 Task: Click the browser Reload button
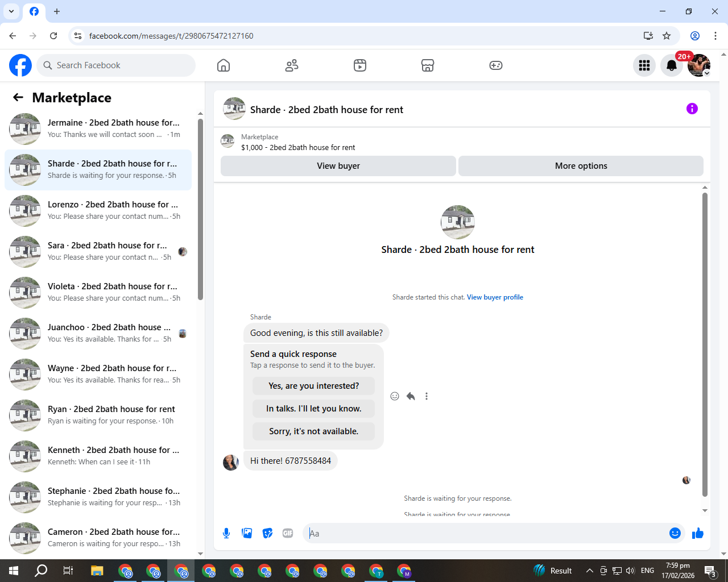[53, 36]
